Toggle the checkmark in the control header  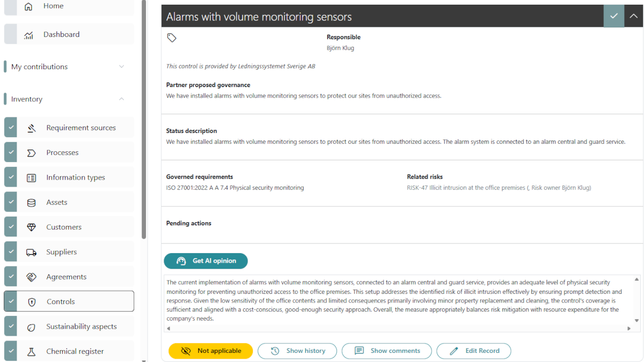[613, 16]
